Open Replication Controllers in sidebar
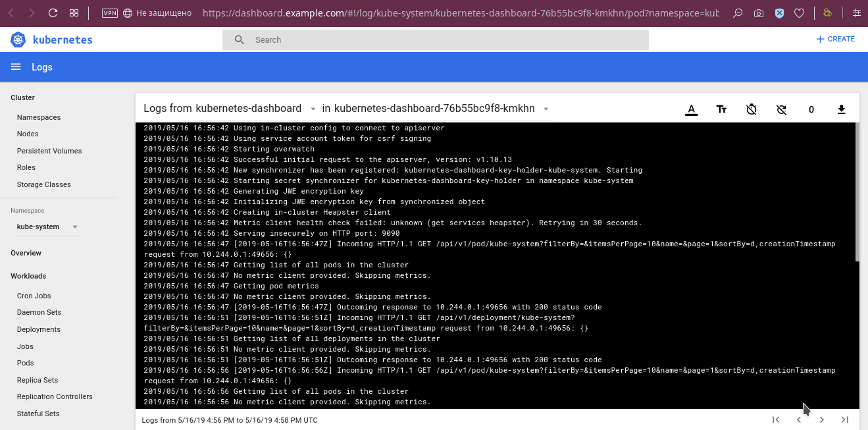The height and width of the screenshot is (430, 868). (55, 396)
